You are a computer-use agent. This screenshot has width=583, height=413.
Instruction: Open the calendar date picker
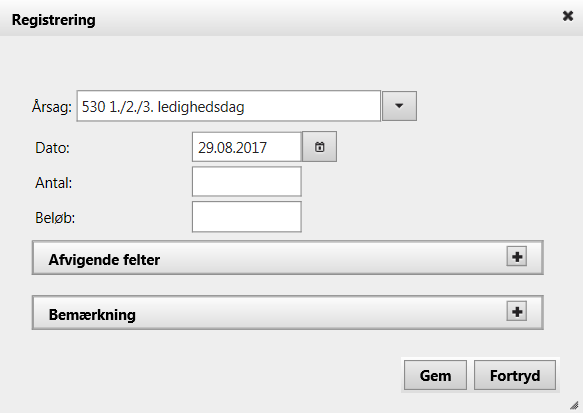pos(319,146)
